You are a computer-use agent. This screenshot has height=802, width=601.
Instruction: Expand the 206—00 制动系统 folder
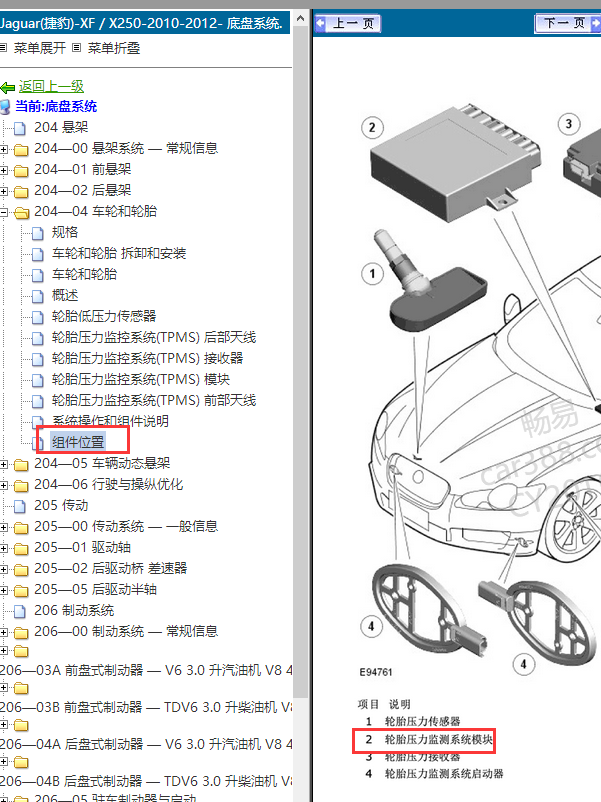click(4, 633)
